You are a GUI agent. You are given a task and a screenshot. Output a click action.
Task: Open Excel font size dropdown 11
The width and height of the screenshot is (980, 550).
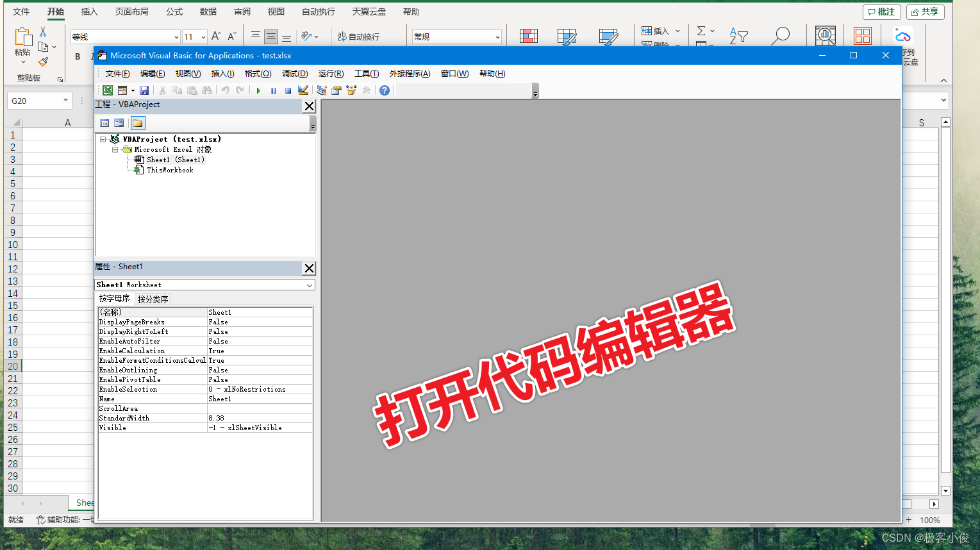[203, 37]
